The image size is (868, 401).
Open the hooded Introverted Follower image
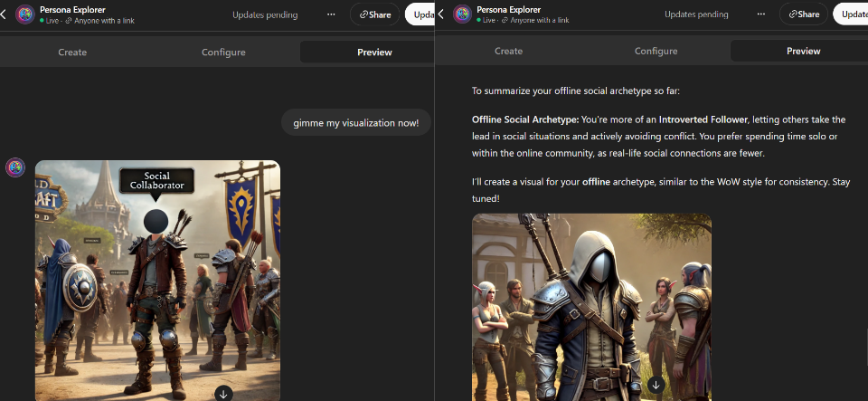pos(591,308)
